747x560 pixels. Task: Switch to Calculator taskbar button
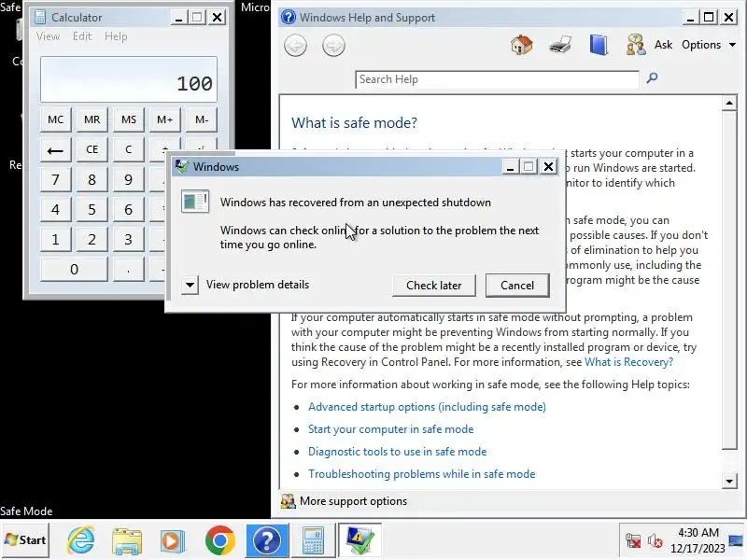point(313,540)
